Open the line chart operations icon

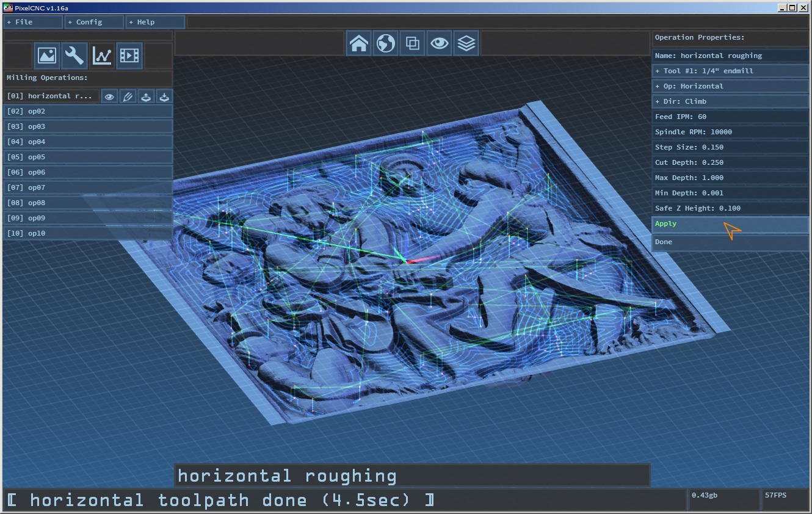pyautogui.click(x=102, y=56)
